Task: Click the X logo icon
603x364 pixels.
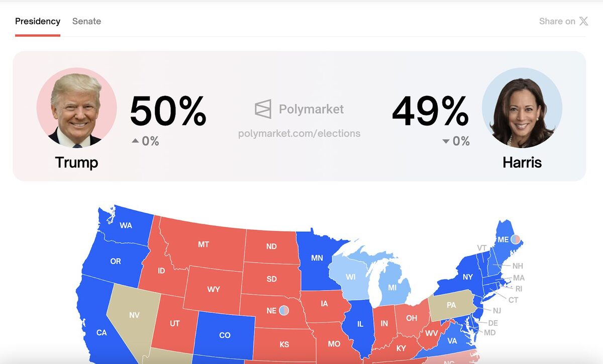Action: pos(583,21)
